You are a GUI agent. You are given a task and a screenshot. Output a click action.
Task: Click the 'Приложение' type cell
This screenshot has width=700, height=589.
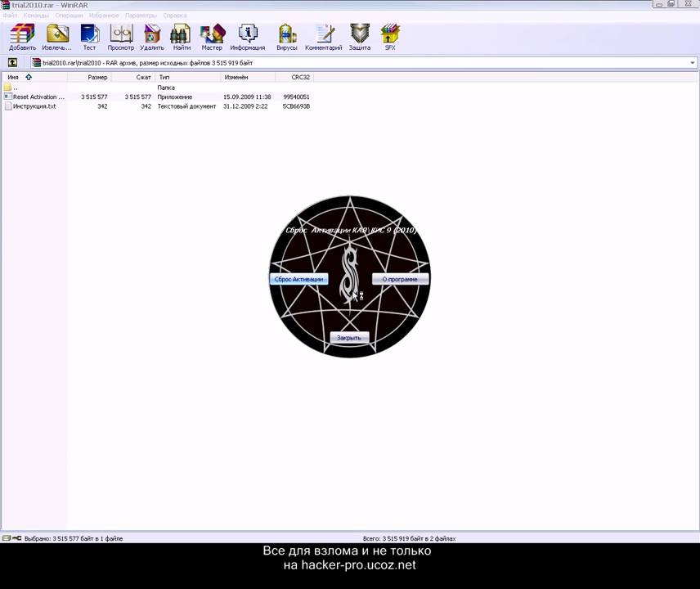174,97
